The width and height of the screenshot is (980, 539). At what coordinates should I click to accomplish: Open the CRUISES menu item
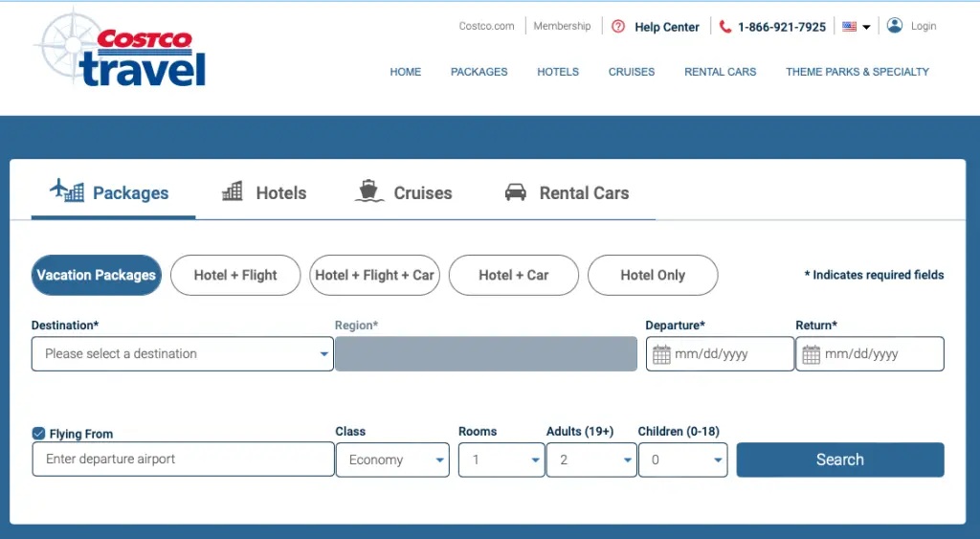tap(632, 72)
